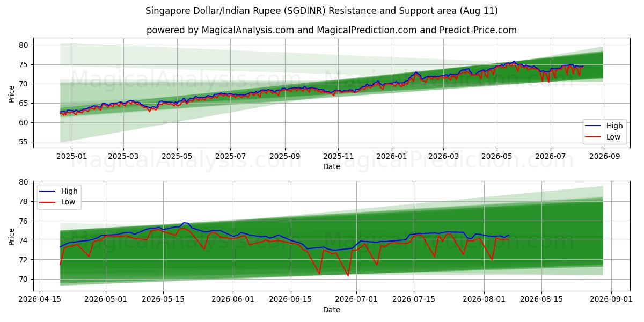Click the 2026-05-01 tick label
644x322 pixels.
click(106, 299)
